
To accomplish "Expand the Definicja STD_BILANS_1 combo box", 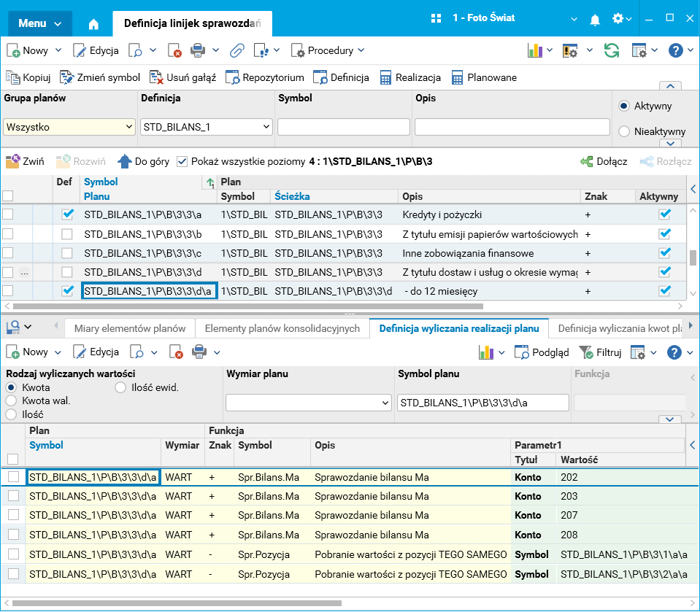I will point(206,127).
